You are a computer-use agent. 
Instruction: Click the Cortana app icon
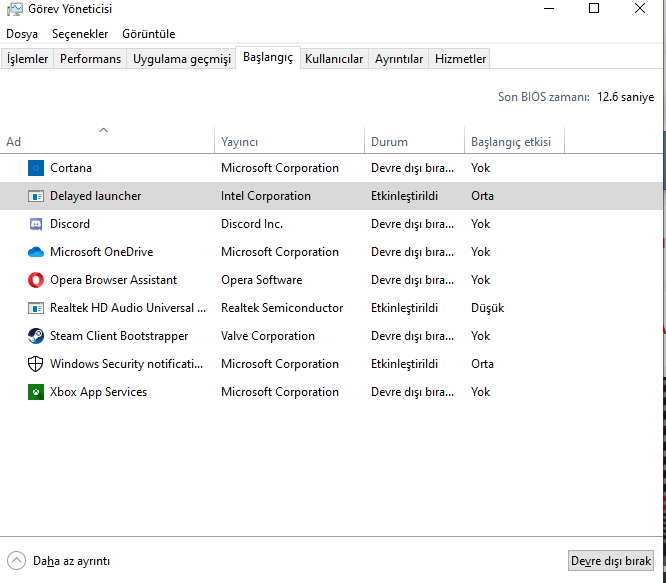click(36, 168)
